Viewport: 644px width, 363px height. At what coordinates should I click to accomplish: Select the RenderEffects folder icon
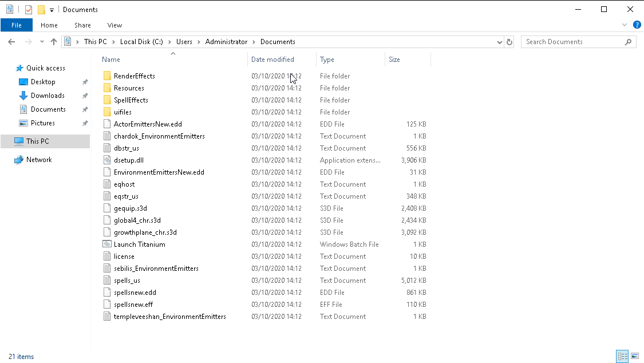point(107,76)
